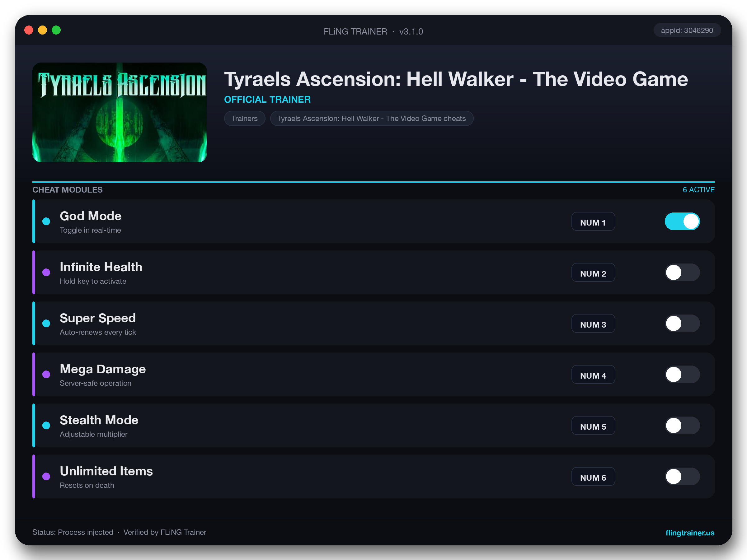
Task: Switch on the Super Speed toggle
Action: pos(682,323)
